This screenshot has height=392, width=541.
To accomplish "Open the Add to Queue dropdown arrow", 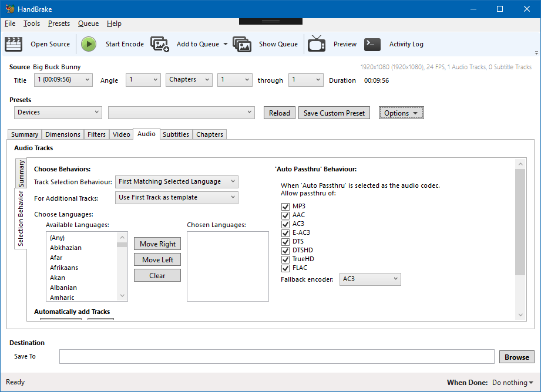I will tap(226, 44).
